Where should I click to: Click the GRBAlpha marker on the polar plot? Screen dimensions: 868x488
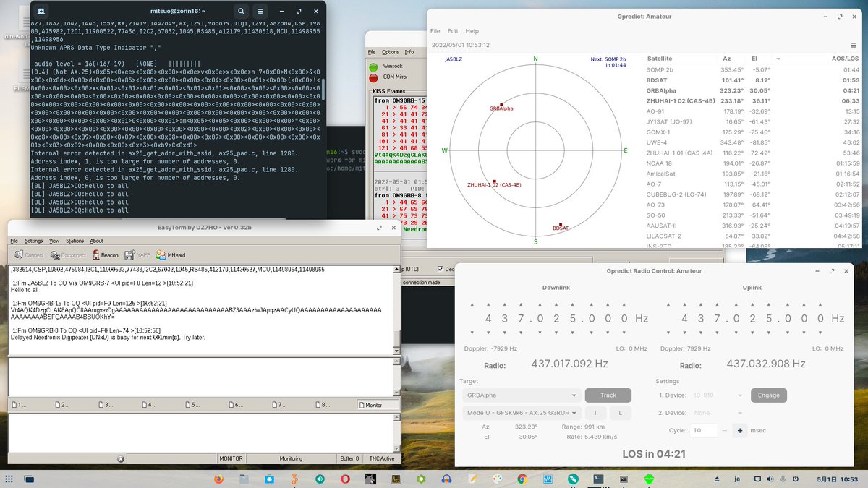coord(501,105)
